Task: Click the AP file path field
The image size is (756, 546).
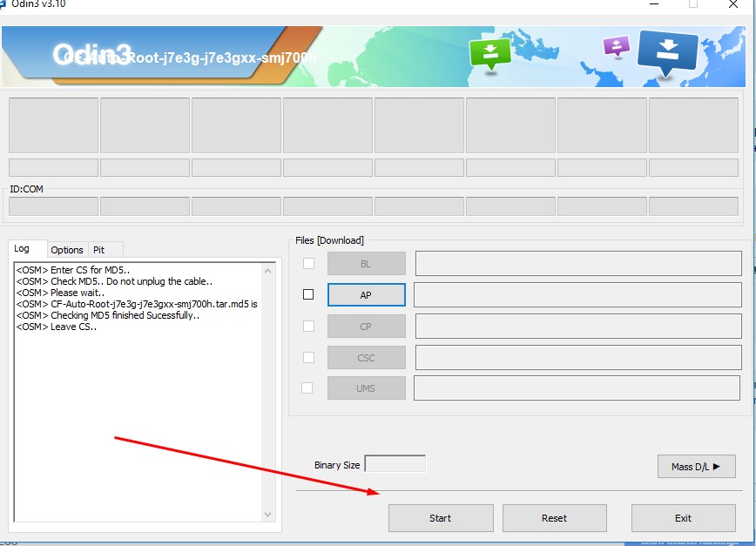Action: [577, 294]
